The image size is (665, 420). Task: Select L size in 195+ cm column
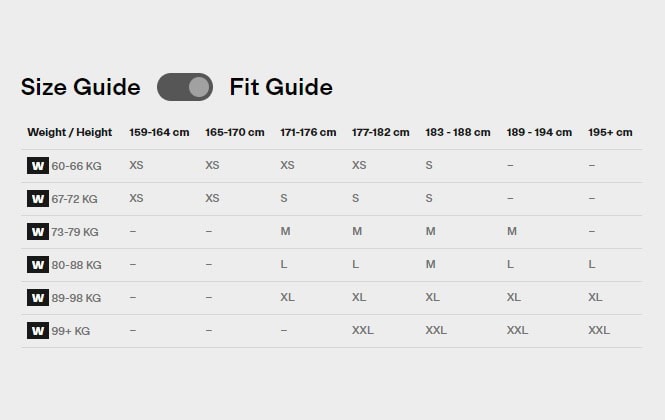pos(592,264)
